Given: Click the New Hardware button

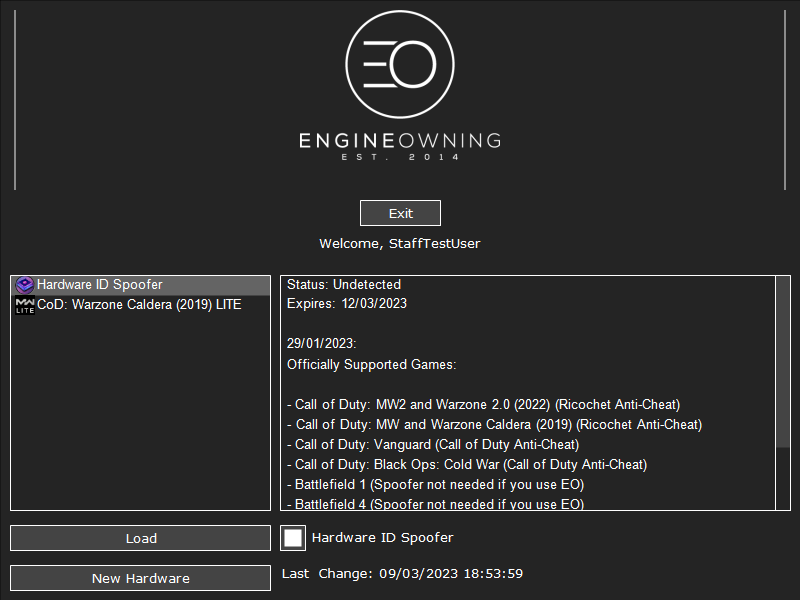Looking at the screenshot, I should pos(140,578).
